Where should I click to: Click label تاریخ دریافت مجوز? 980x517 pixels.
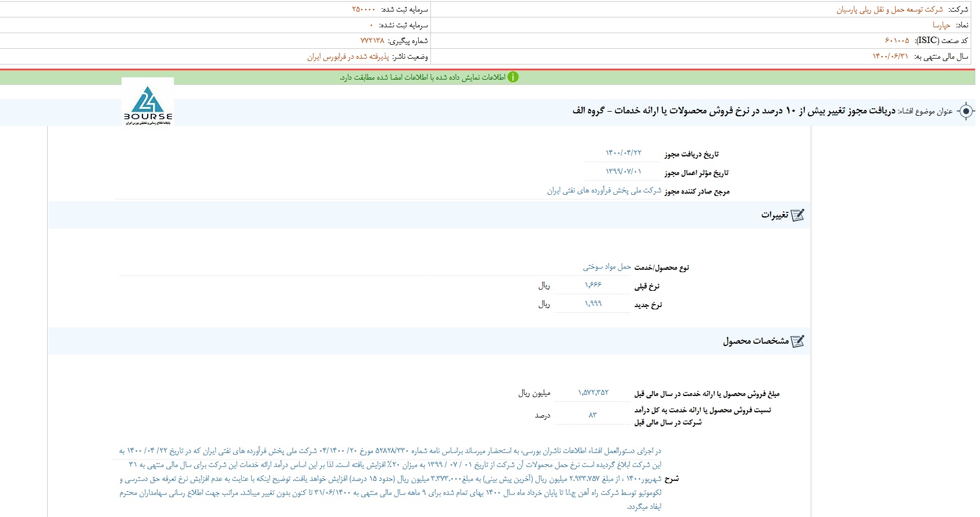pyautogui.click(x=692, y=154)
